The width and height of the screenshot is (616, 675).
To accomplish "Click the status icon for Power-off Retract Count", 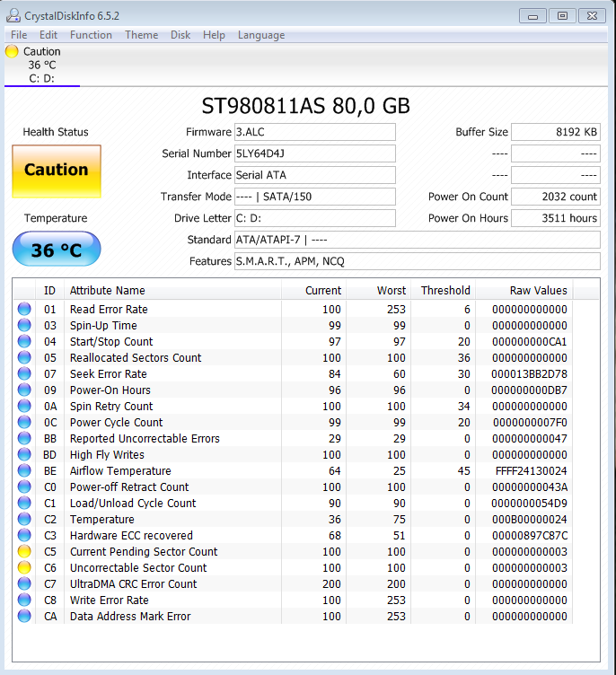I will click(x=24, y=487).
